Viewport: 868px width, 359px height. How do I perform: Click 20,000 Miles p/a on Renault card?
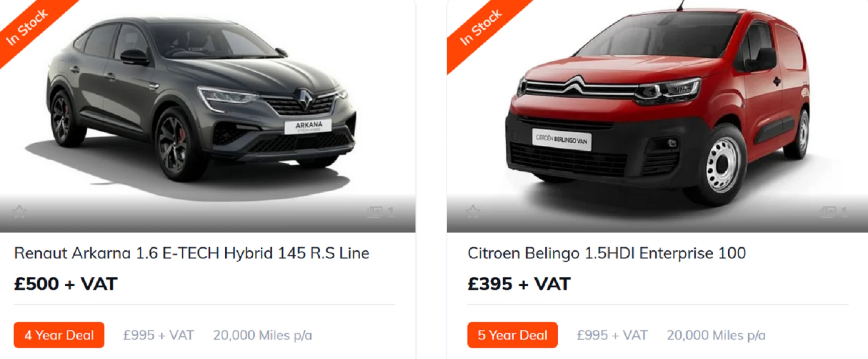point(263,335)
